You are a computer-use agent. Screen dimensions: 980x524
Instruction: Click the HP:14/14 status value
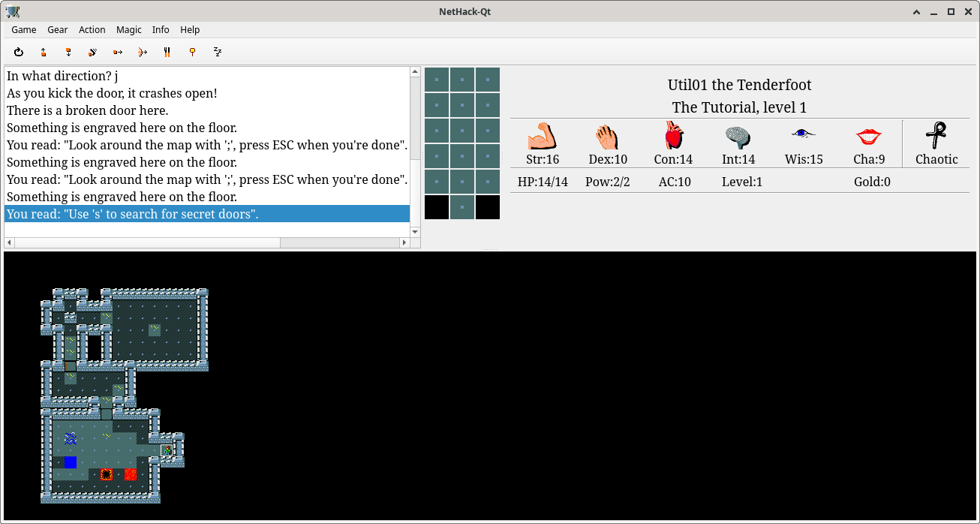(x=543, y=182)
